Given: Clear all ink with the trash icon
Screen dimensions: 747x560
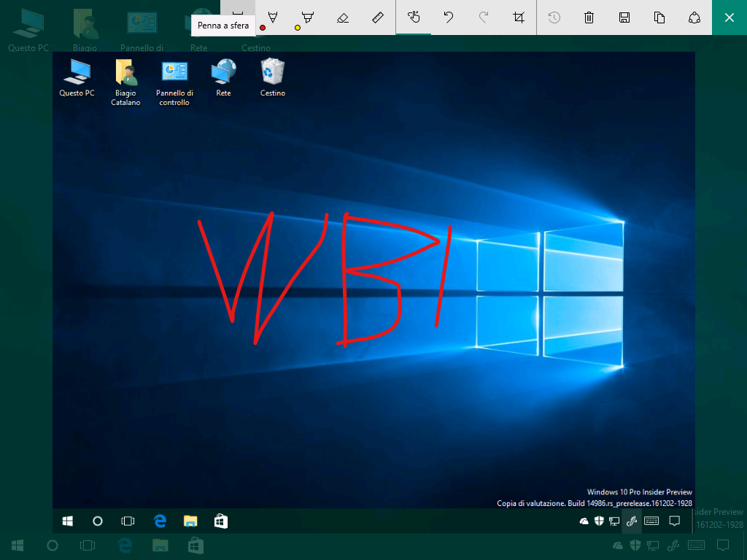Looking at the screenshot, I should [589, 17].
